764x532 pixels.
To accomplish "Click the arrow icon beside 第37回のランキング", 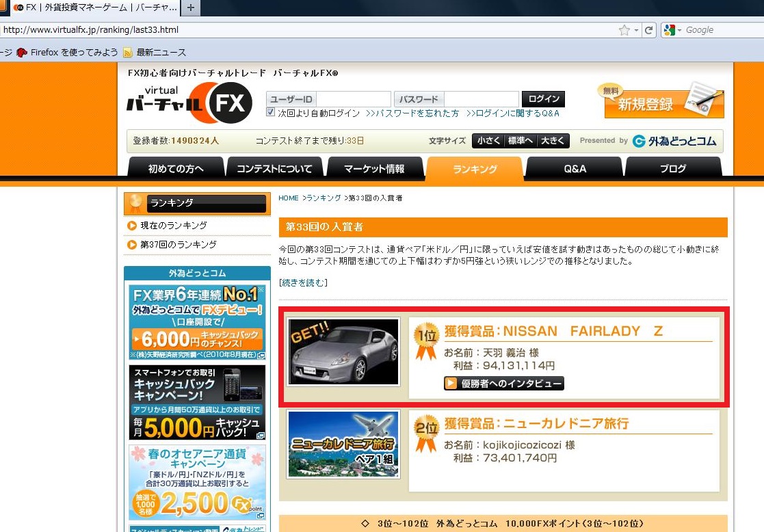I will point(131,245).
